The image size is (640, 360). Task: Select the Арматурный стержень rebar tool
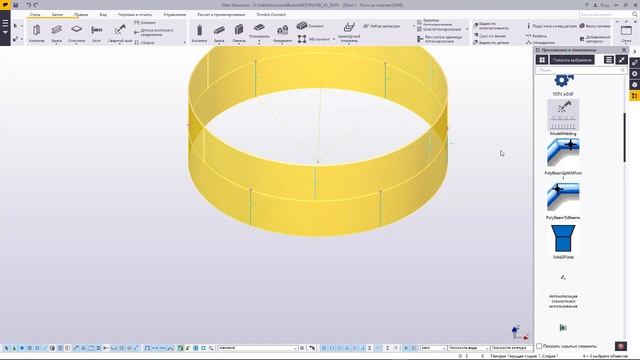(x=349, y=32)
